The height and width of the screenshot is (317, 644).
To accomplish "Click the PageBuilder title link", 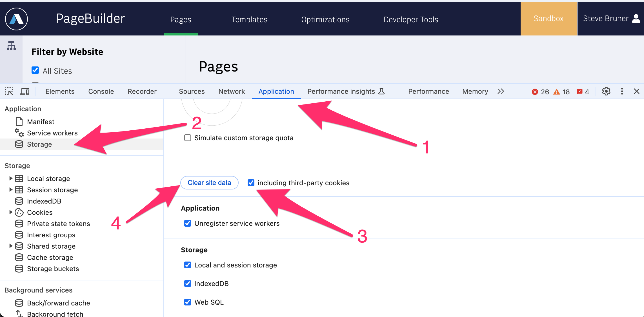I will coord(91,19).
